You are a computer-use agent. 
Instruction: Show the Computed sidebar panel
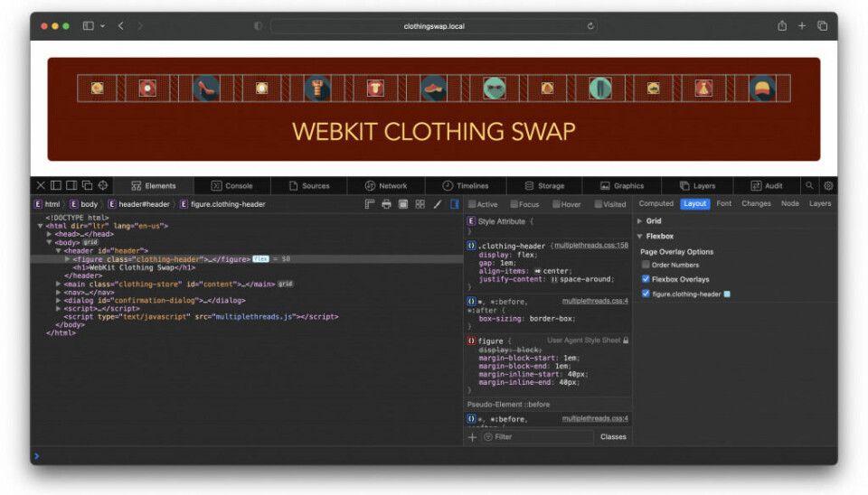pos(656,203)
